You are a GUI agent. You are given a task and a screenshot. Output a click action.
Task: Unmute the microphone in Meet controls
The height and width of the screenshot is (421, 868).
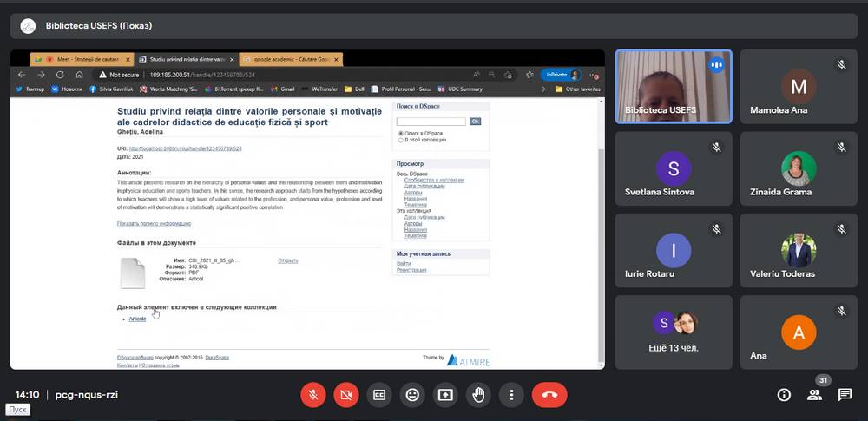[312, 395]
